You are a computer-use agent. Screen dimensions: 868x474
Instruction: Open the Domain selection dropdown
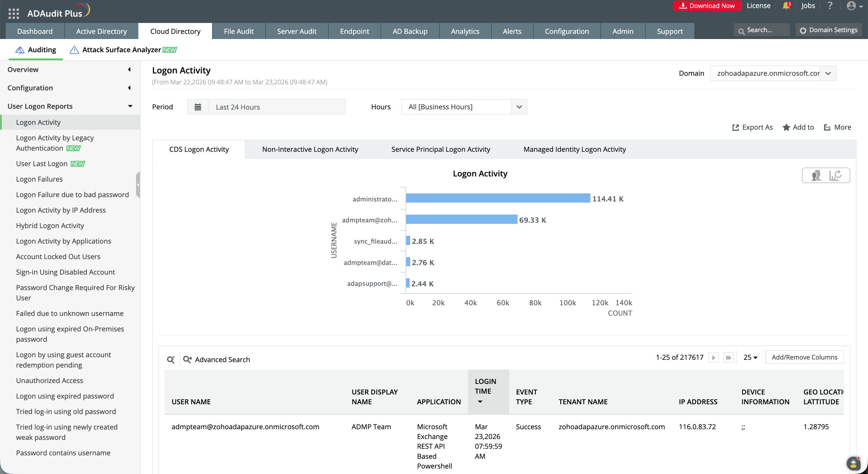(828, 73)
